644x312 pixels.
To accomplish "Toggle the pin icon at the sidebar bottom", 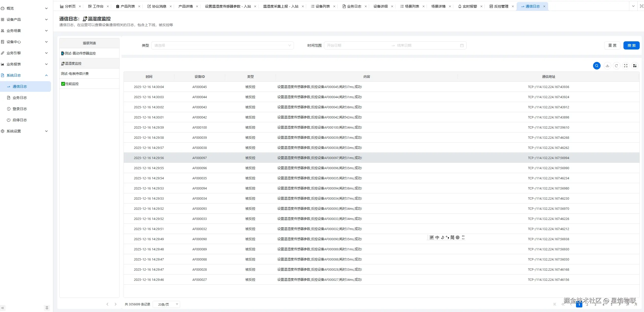I will click(47, 308).
